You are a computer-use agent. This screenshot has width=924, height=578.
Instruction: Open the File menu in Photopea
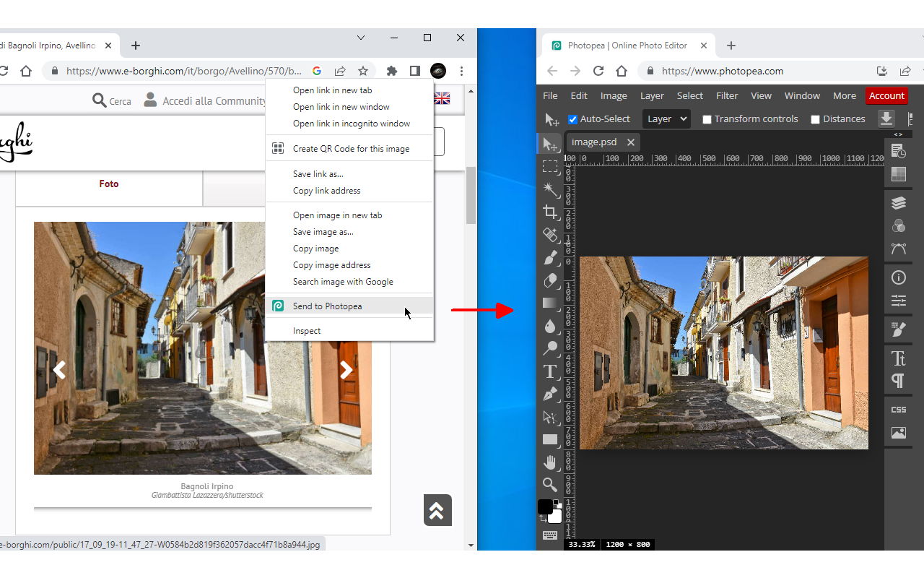[x=550, y=95]
